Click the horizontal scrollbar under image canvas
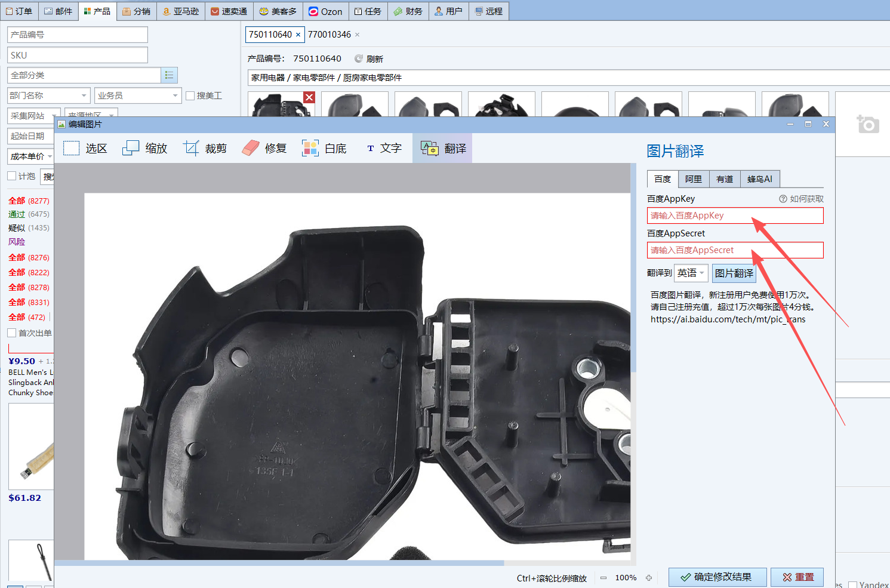Image resolution: width=890 pixels, height=588 pixels. coord(279,563)
